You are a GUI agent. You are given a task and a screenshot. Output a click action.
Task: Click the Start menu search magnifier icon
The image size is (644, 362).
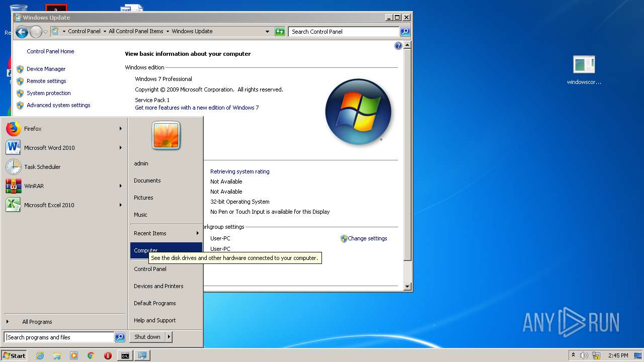click(x=120, y=337)
